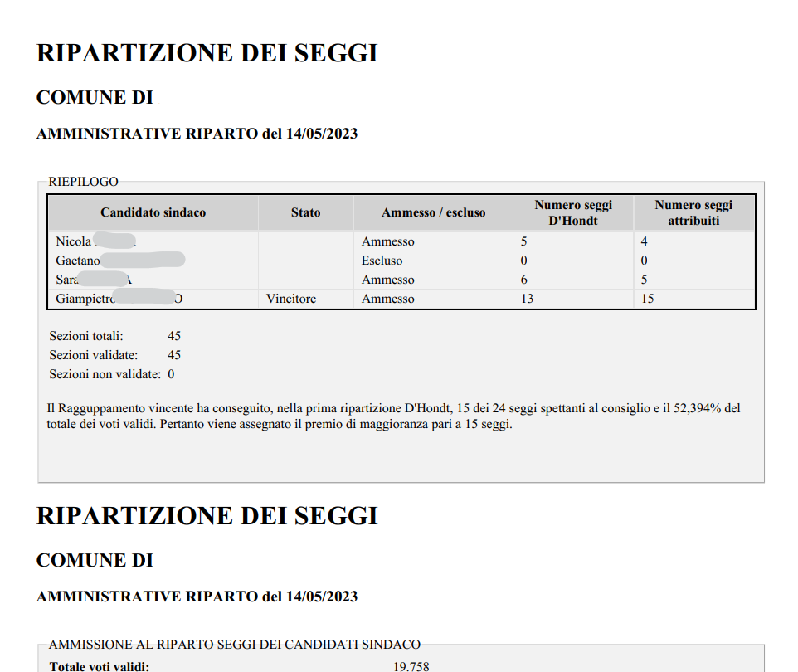Click the Stato column header
The height and width of the screenshot is (672, 798).
tap(306, 212)
